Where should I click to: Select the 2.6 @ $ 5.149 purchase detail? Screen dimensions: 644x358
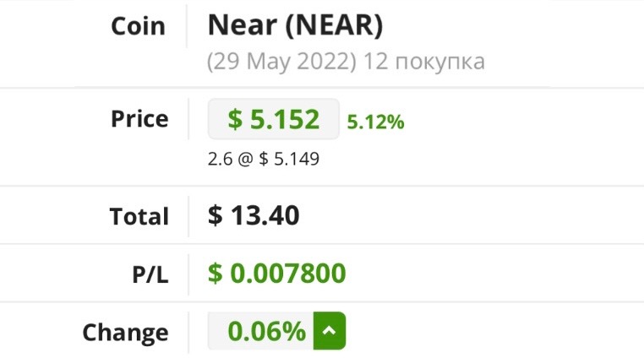pyautogui.click(x=264, y=159)
